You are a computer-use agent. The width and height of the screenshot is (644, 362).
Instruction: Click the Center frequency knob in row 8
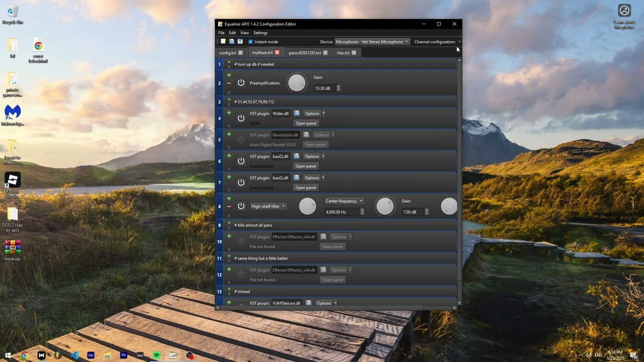[307, 206]
